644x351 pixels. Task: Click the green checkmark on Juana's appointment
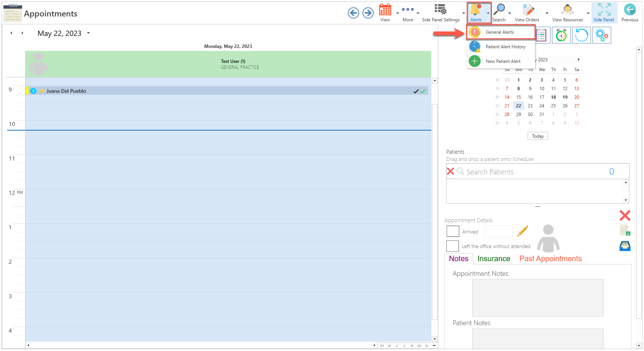[423, 91]
